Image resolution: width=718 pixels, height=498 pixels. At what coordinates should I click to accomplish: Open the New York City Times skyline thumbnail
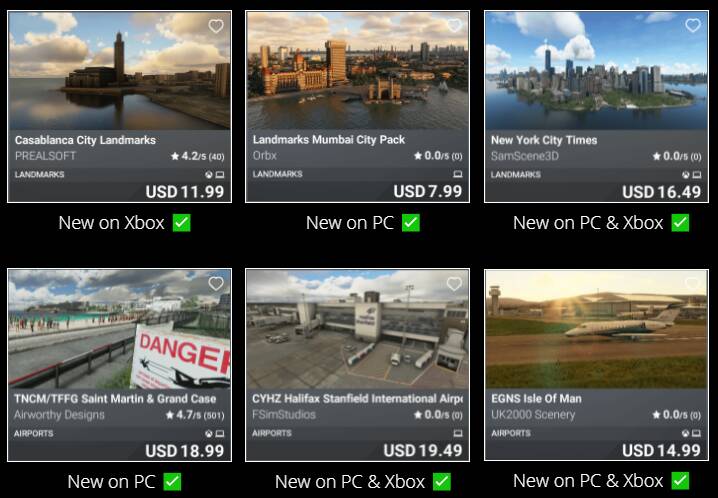[596, 70]
